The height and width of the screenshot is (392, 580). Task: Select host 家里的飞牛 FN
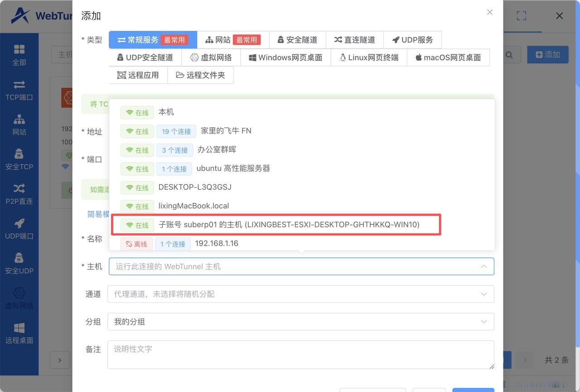302,131
